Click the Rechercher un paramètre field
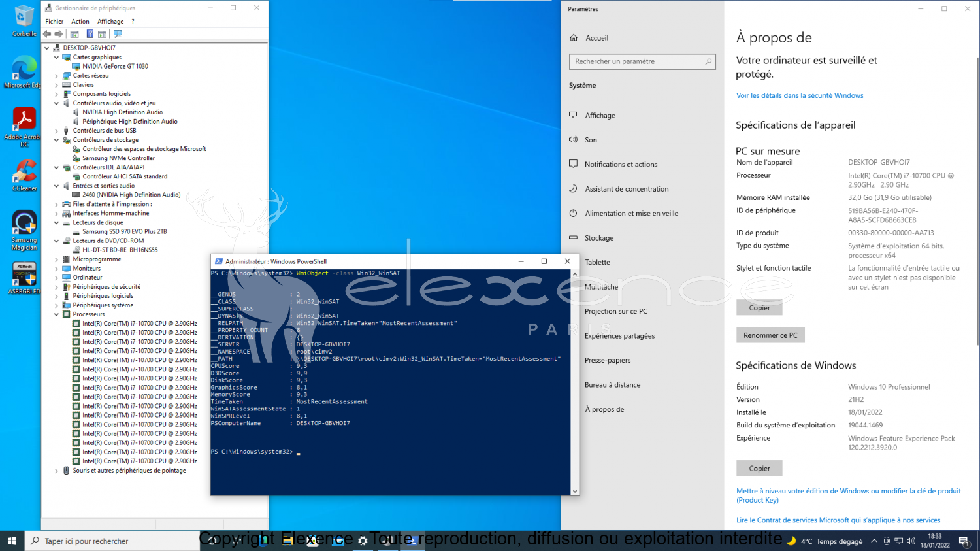The image size is (980, 551). (x=642, y=61)
